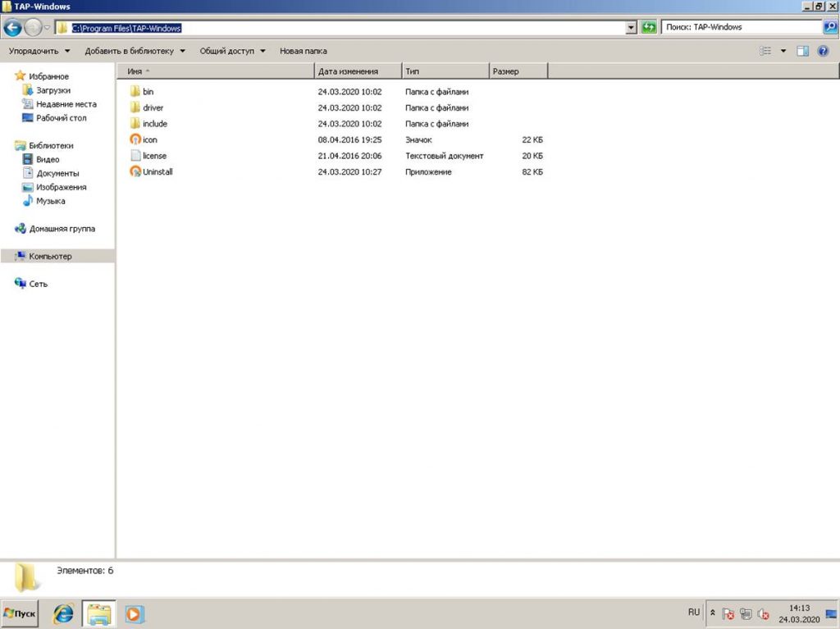Click the Show Desktop tray icon

click(832, 614)
